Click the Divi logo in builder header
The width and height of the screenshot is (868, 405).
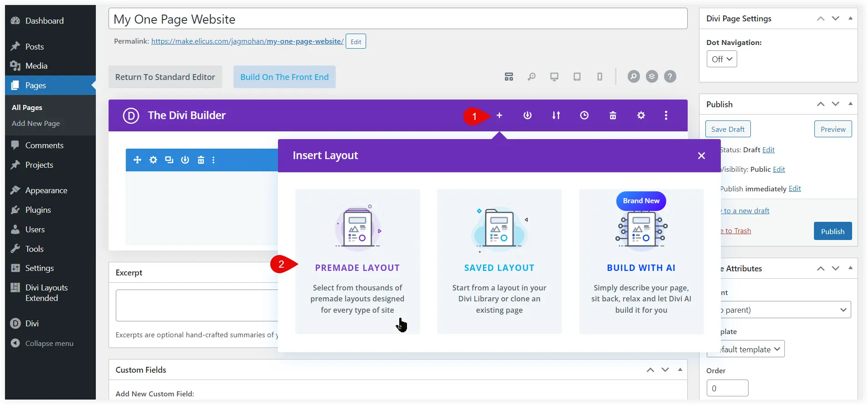(x=131, y=115)
